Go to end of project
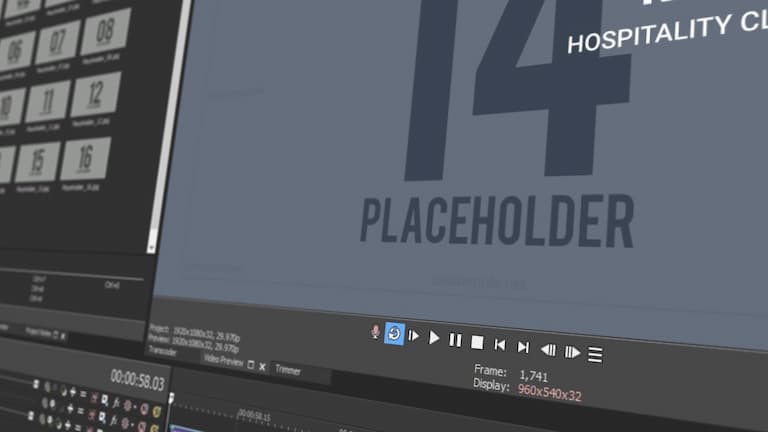The height and width of the screenshot is (432, 768). (523, 347)
